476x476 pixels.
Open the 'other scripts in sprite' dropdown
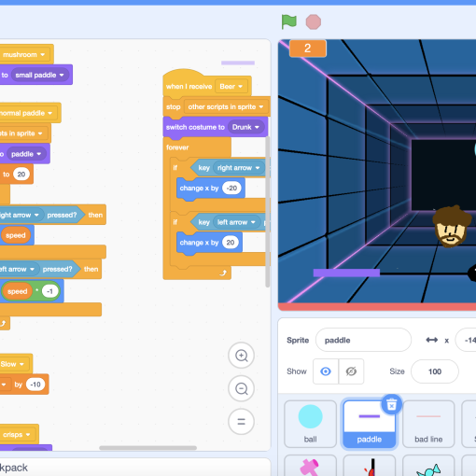pos(226,106)
